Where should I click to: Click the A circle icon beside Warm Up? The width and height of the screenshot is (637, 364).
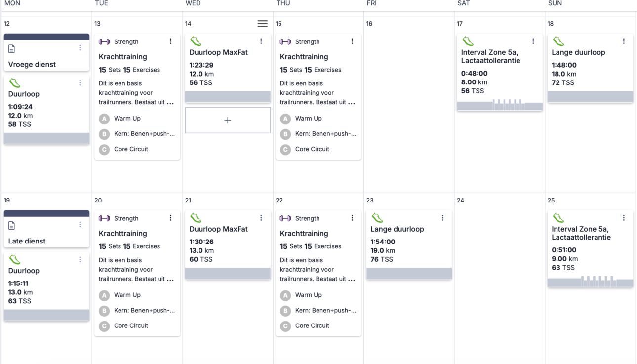coord(104,119)
